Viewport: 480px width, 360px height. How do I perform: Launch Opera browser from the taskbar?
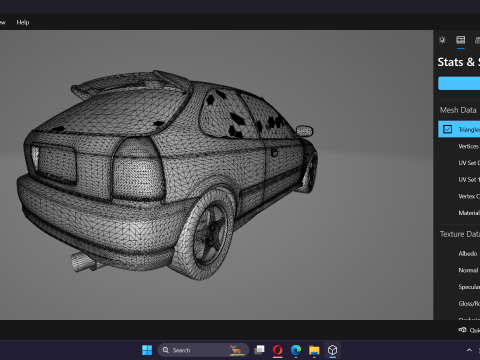278,350
